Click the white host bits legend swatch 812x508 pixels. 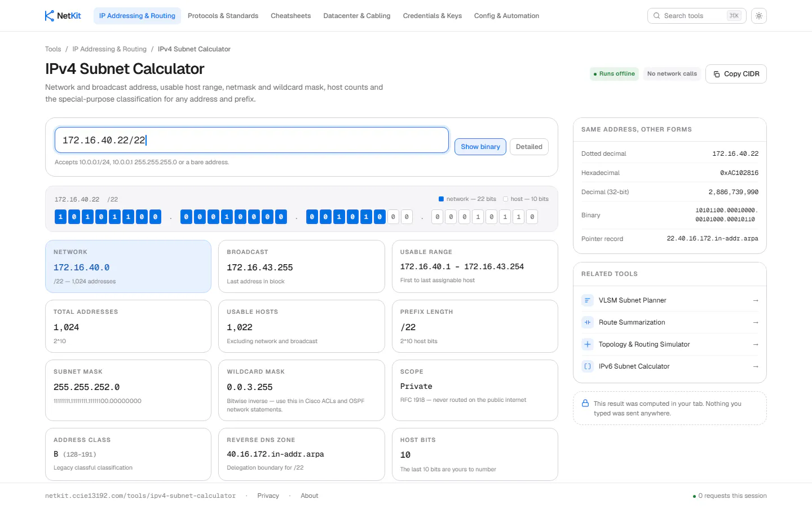[505, 199]
